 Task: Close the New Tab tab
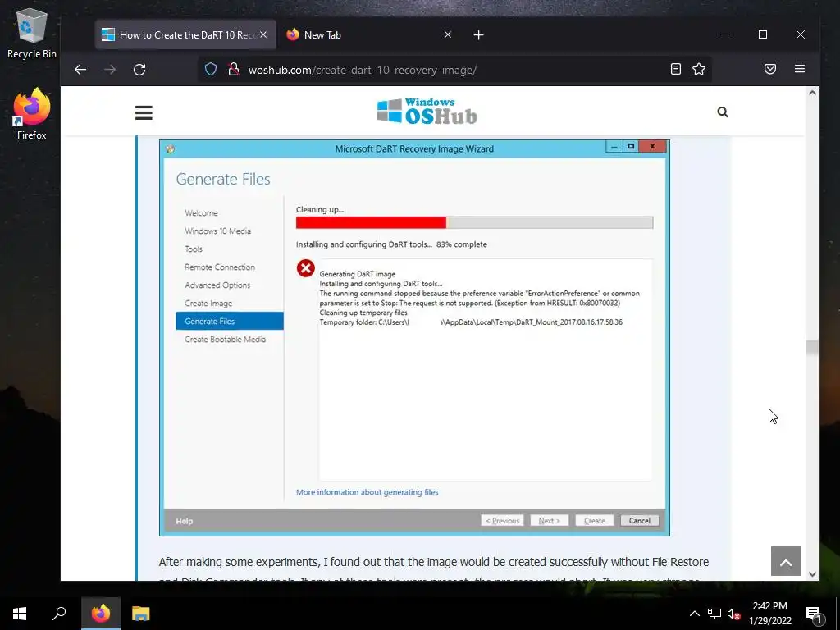point(448,34)
